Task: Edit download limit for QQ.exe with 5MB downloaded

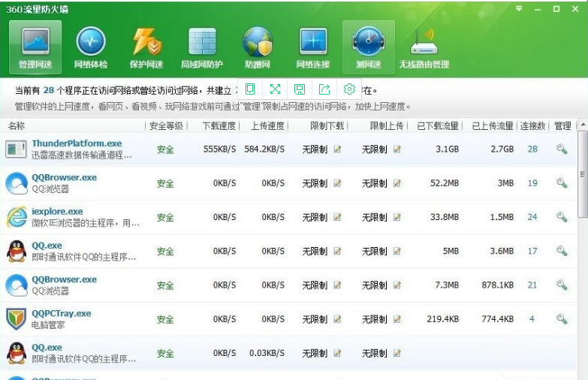Action: (337, 251)
